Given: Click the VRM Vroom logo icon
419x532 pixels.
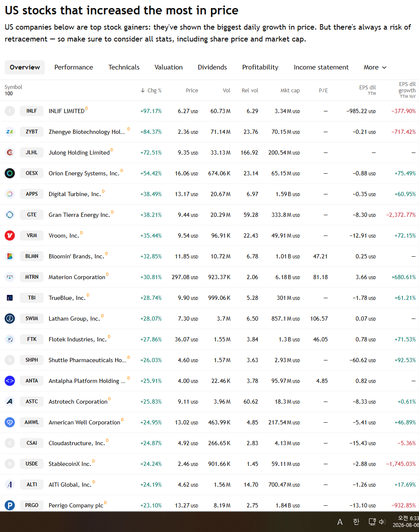Looking at the screenshot, I should tap(10, 236).
